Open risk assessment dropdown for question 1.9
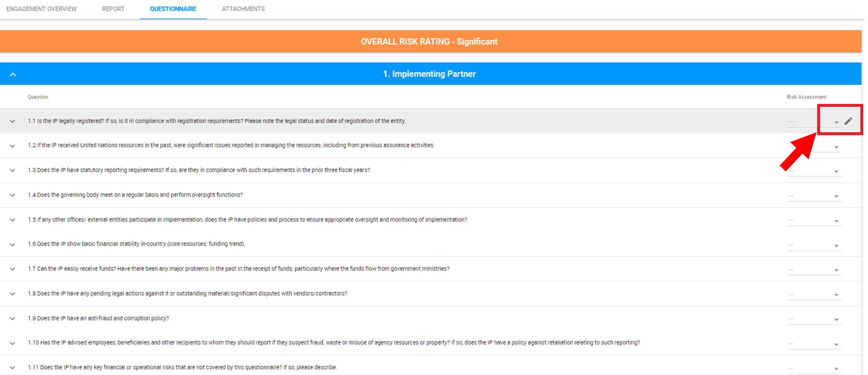868x375 pixels. click(x=814, y=319)
